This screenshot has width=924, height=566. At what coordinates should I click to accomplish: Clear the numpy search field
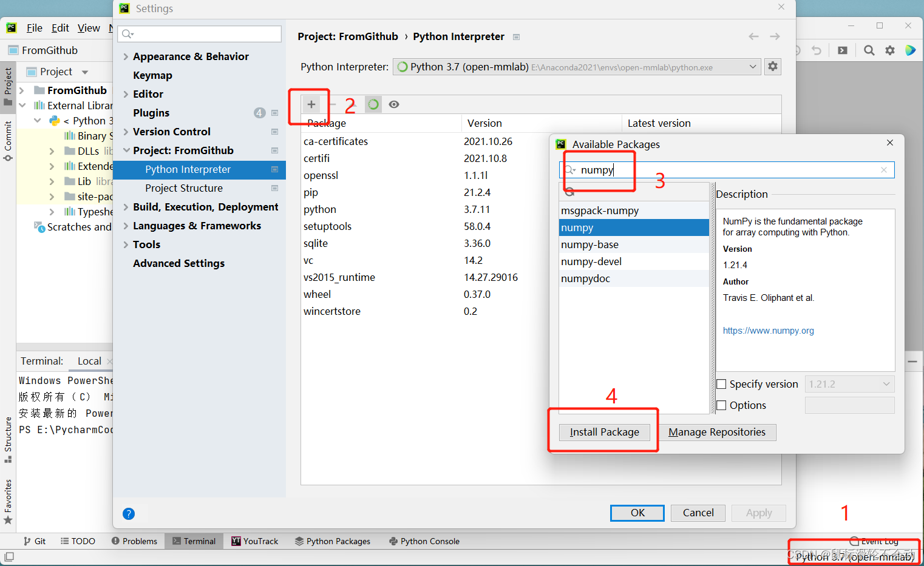point(884,170)
